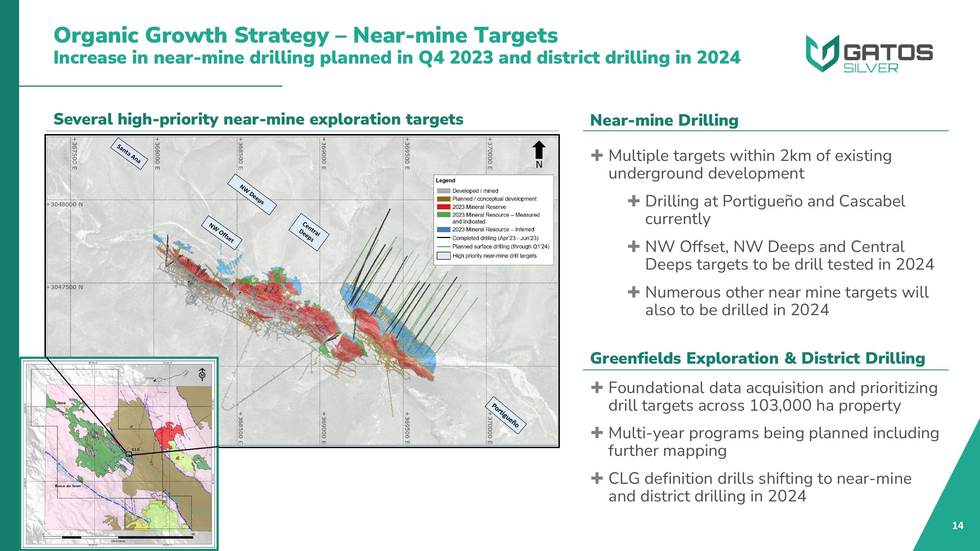Click the +3048000 N grid label
980x551 pixels.
65,204
